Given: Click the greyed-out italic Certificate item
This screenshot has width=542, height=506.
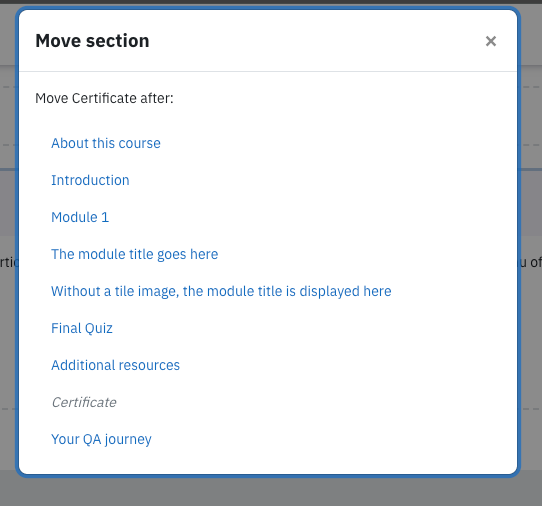Looking at the screenshot, I should tap(84, 402).
